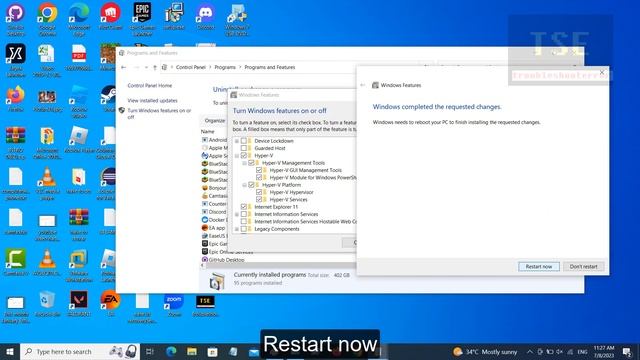The image size is (640, 360).
Task: Uncheck Hyper-V GUI Management Tools
Action: pyautogui.click(x=259, y=170)
